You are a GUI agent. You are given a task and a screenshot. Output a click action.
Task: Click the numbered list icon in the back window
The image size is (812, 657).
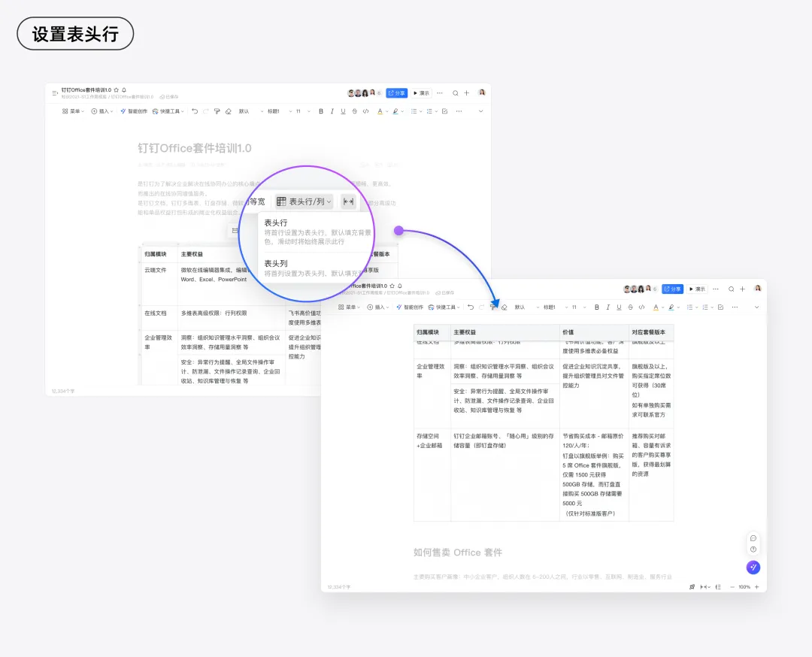tap(429, 111)
